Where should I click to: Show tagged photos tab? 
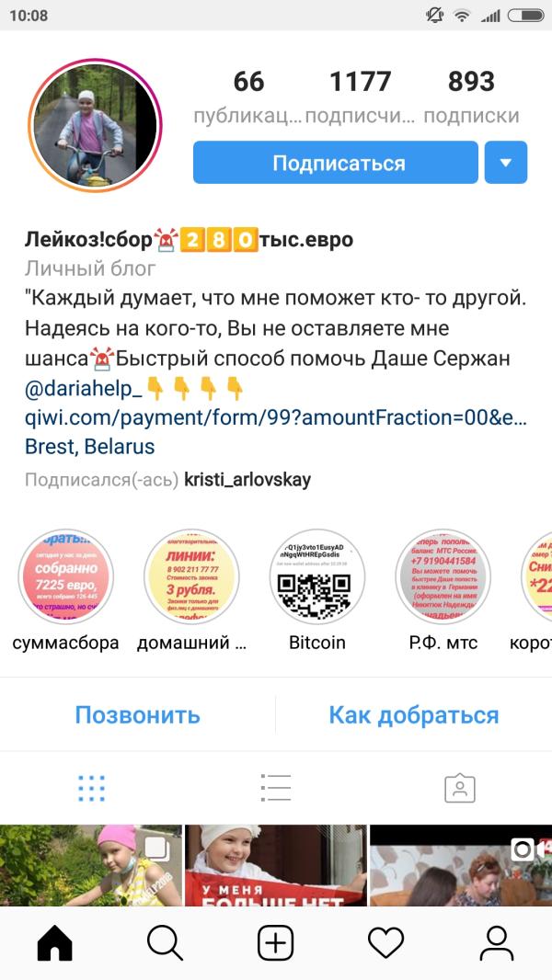tap(460, 788)
